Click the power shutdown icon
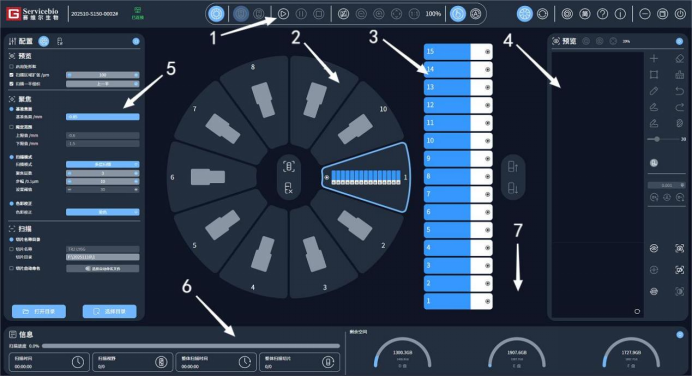The width and height of the screenshot is (693, 377). point(680,14)
